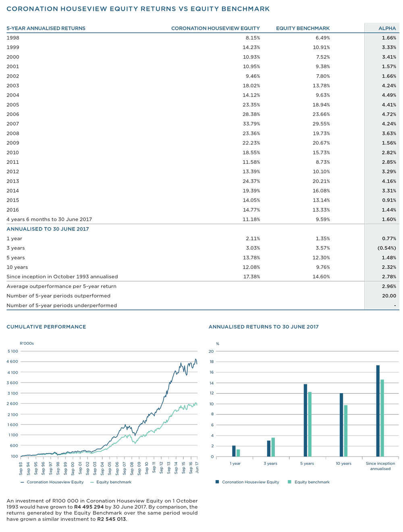403x532 pixels.
Task: Click the 0.91% alpha for 2015
Action: click(389, 201)
